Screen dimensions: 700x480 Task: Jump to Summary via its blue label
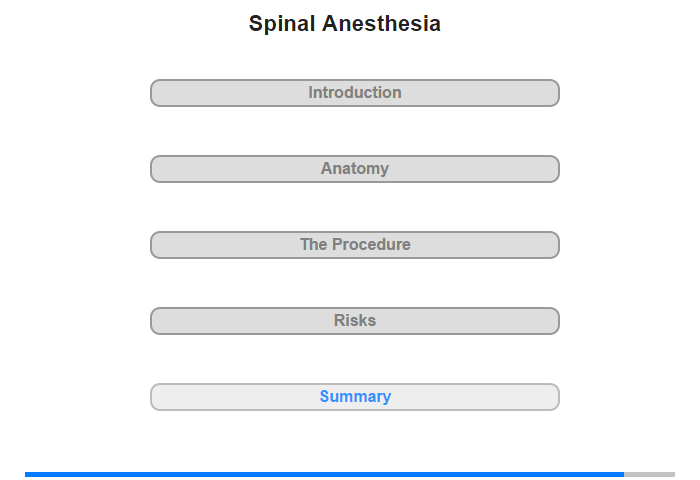pos(355,397)
